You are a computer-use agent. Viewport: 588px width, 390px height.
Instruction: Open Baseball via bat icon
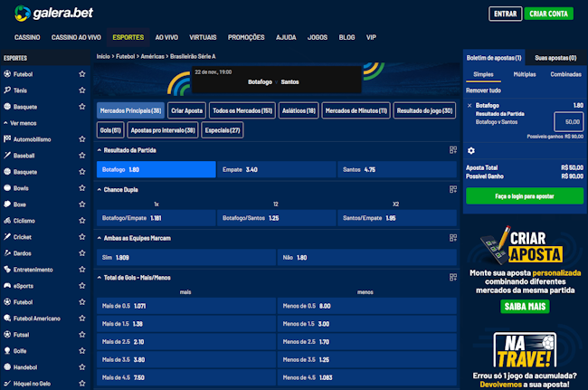tap(7, 155)
